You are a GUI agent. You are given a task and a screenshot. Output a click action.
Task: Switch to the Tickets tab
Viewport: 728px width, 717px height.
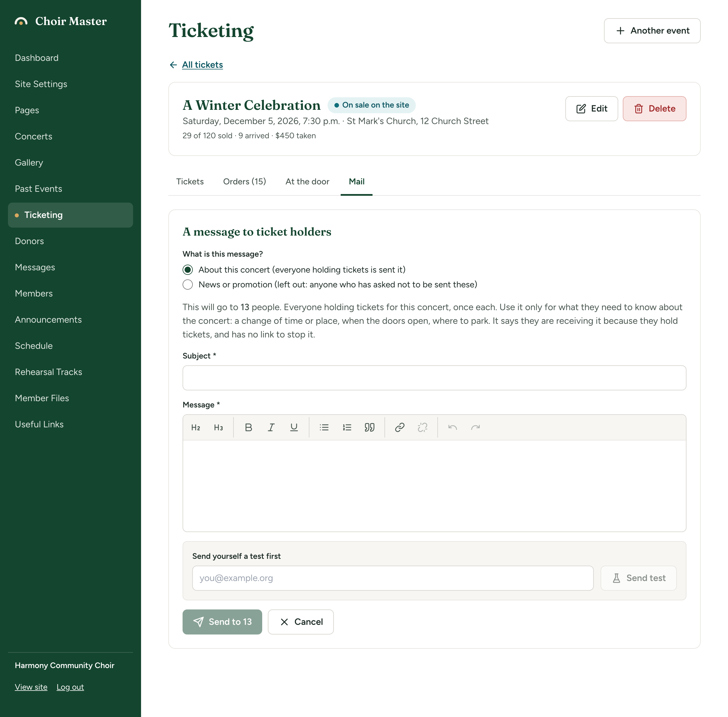(x=190, y=182)
